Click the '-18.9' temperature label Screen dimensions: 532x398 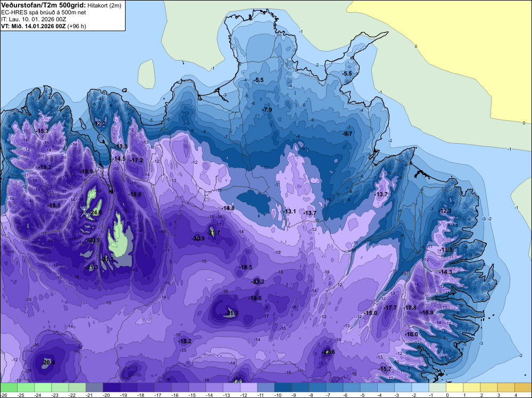[87, 172]
